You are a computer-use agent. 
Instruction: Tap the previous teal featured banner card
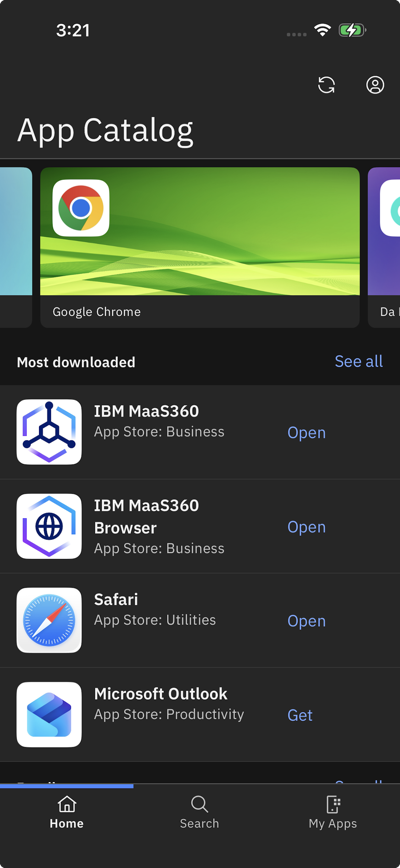click(x=15, y=247)
